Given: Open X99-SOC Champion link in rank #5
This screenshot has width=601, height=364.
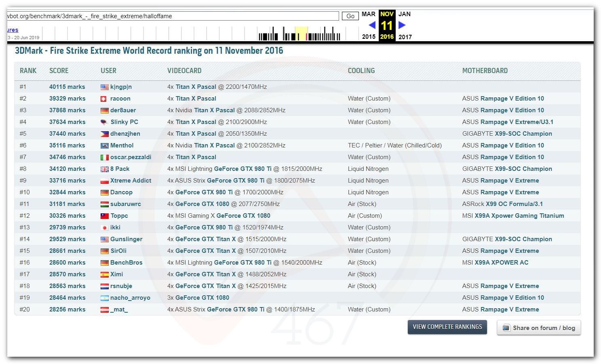Looking at the screenshot, I should pyautogui.click(x=523, y=134).
